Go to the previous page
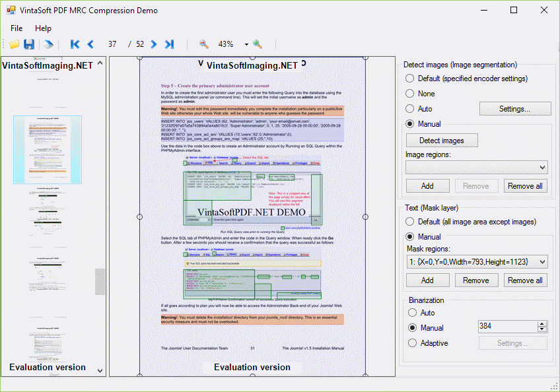Viewport: 560px width, 392px height. tap(90, 44)
